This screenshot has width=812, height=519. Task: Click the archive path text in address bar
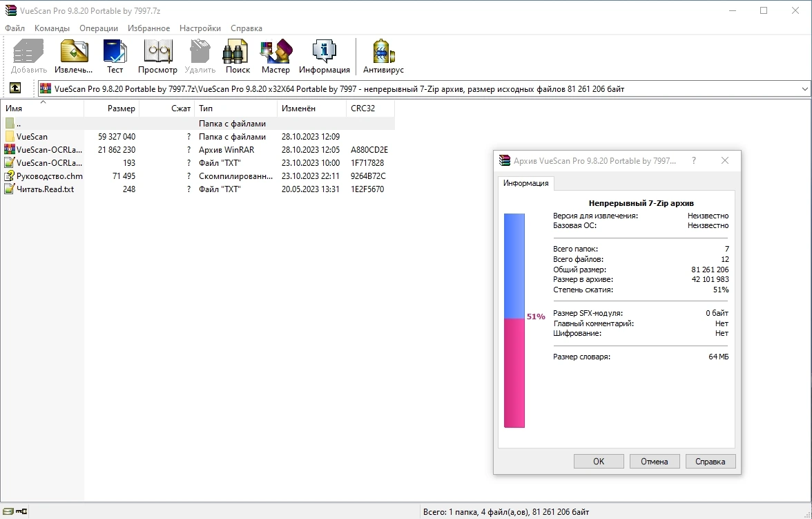pos(339,88)
